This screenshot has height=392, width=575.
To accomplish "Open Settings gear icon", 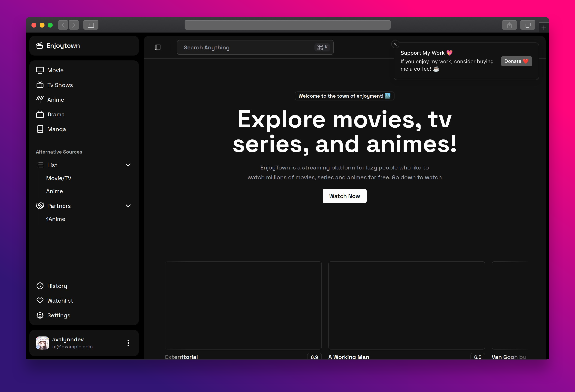I will point(40,315).
